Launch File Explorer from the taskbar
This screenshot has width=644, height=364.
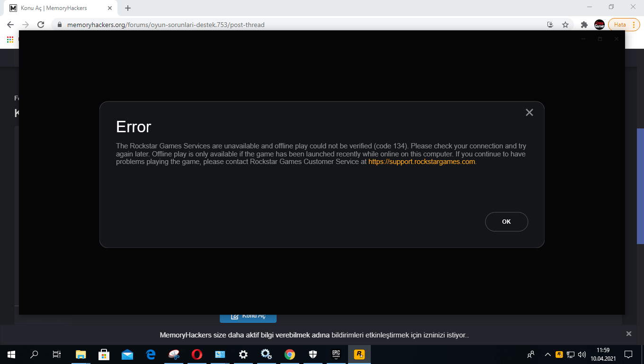tap(81, 355)
